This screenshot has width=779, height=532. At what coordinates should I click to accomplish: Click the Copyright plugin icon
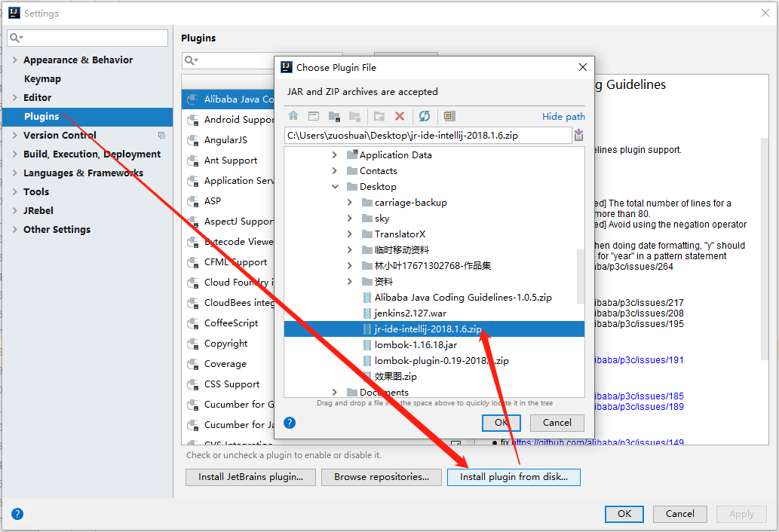coord(193,344)
